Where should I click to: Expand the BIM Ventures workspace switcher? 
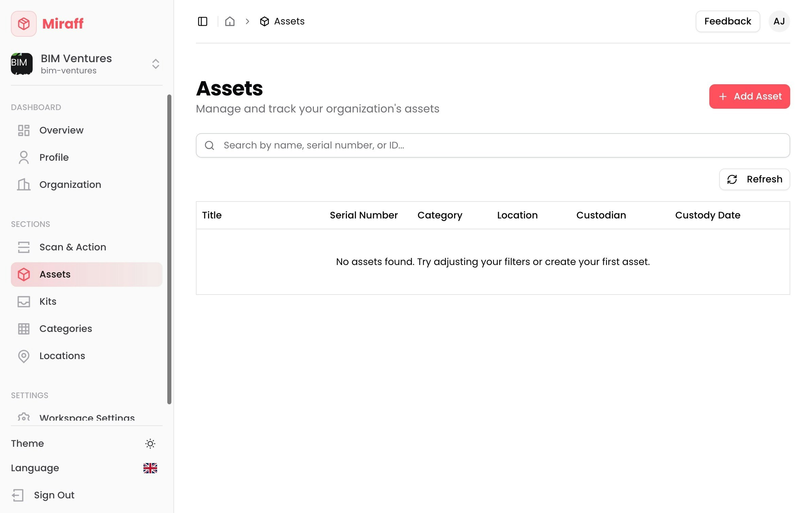pos(155,64)
